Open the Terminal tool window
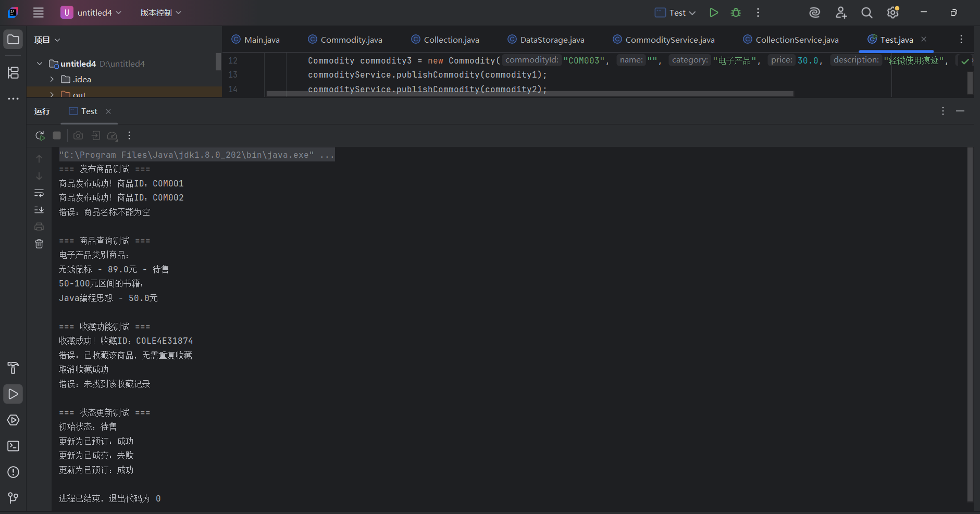The height and width of the screenshot is (514, 980). coord(13,446)
